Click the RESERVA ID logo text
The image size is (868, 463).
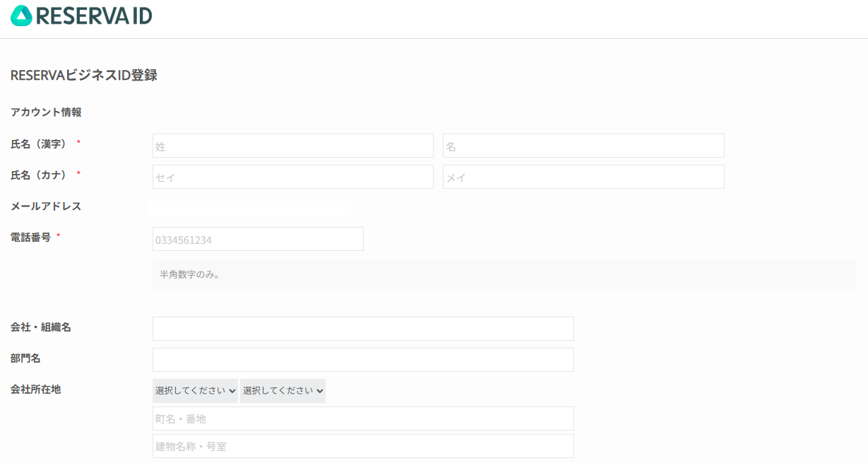pos(93,16)
